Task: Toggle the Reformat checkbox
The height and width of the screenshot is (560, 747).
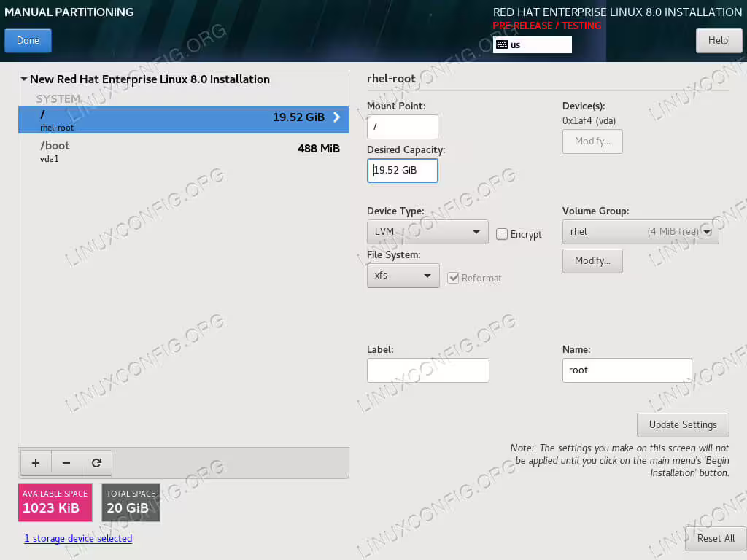Action: click(x=453, y=278)
